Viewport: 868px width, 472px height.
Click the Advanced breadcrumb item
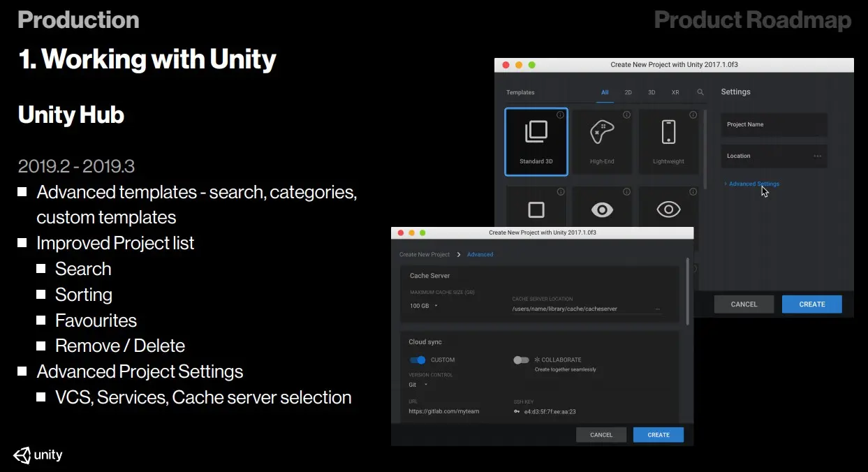(480, 255)
